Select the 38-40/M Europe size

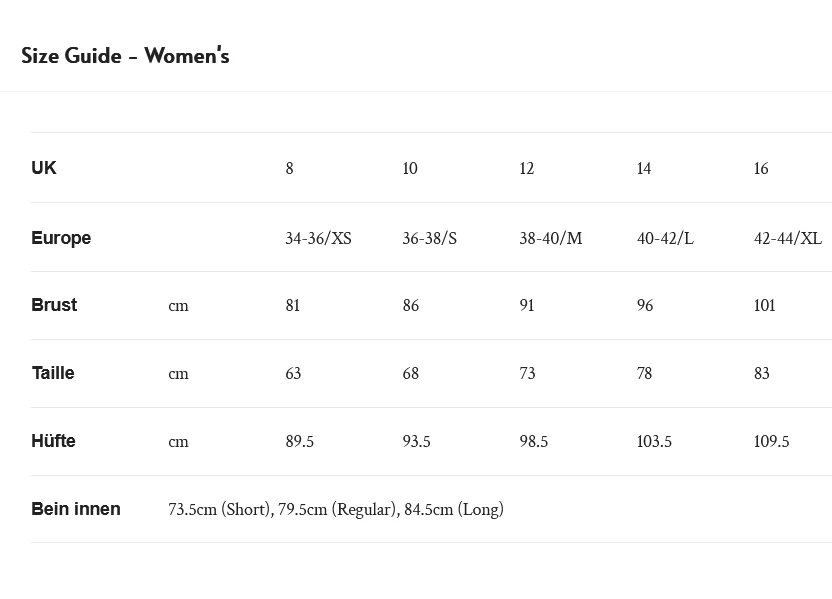click(550, 238)
